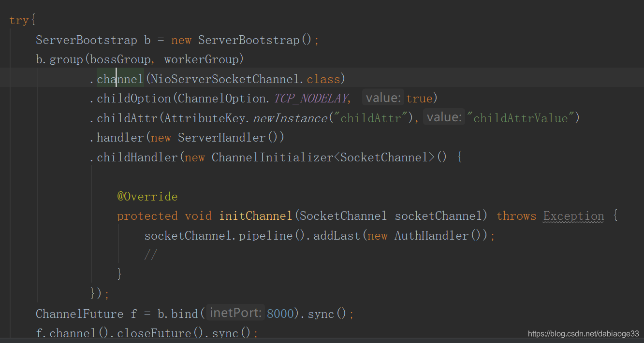
Task: Click 'value:' hint before true
Action: tap(384, 98)
